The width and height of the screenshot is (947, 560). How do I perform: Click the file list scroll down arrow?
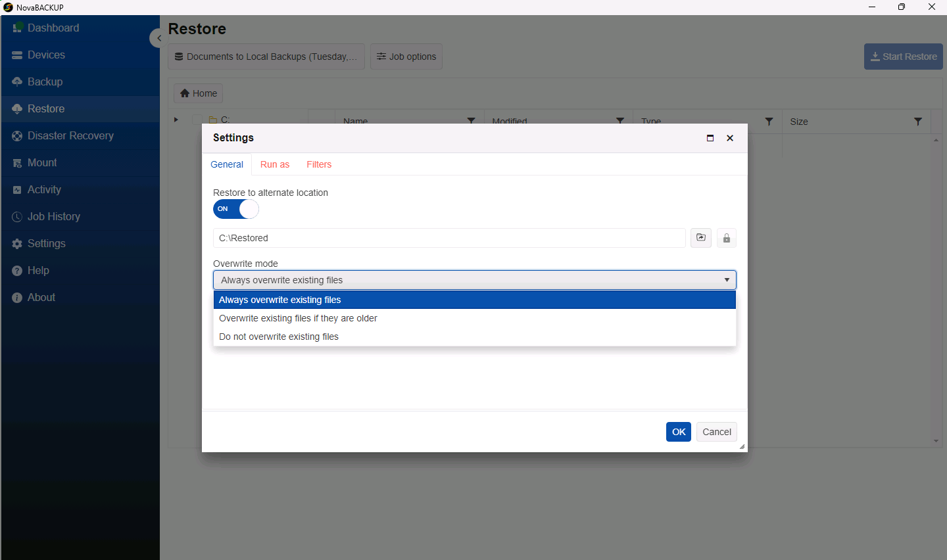pos(936,441)
